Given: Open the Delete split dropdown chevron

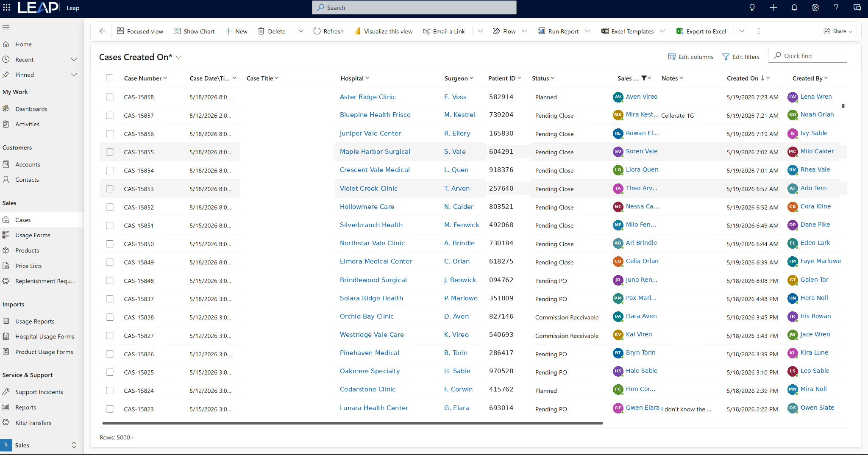Looking at the screenshot, I should coord(300,31).
